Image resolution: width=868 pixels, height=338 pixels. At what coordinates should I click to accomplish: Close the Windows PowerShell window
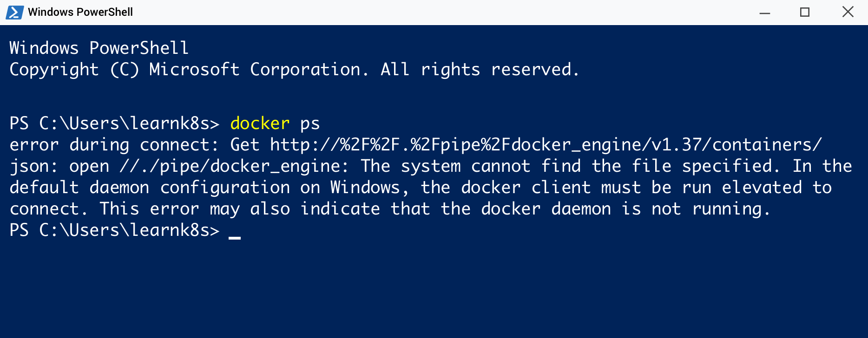[x=848, y=12]
